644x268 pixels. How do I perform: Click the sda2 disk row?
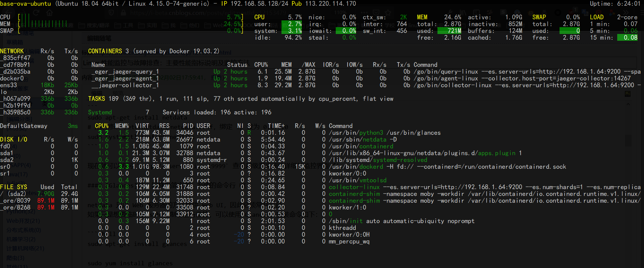[x=39, y=160]
